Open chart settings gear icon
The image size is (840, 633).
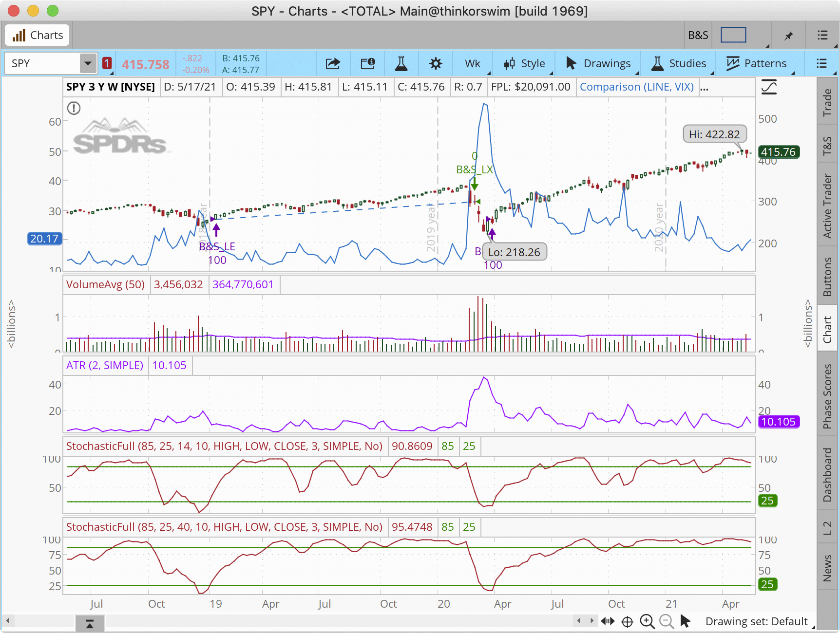[436, 63]
